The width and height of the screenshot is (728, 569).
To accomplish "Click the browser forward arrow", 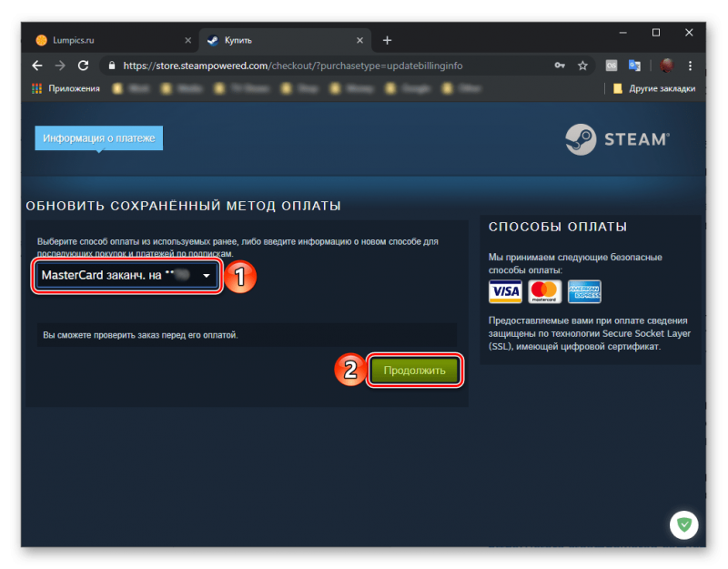I will [60, 66].
